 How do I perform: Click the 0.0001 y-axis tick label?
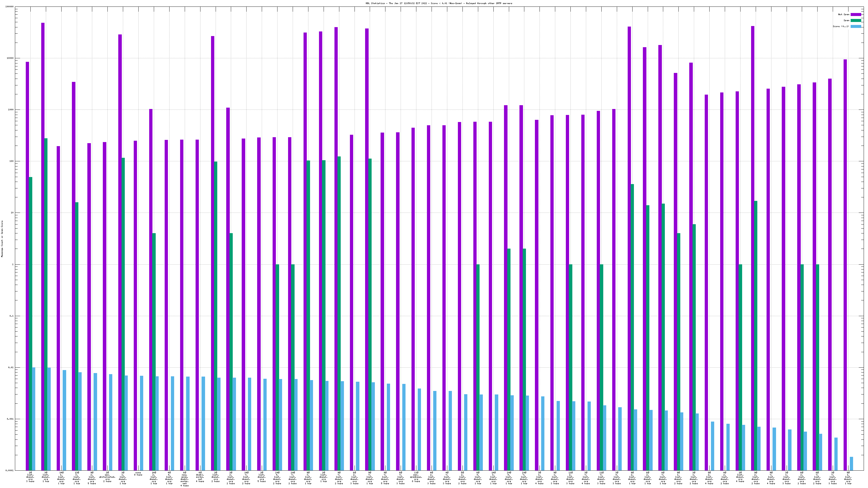(10, 470)
